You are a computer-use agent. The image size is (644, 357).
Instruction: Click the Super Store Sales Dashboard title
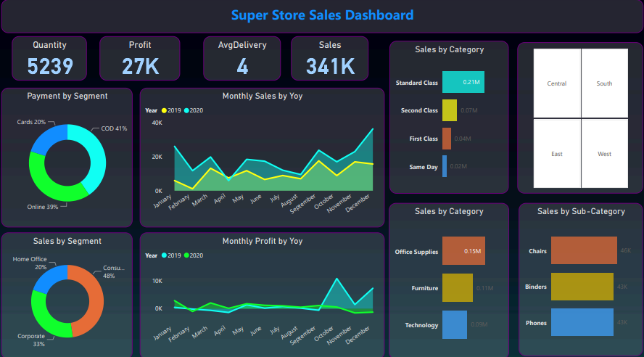tap(322, 15)
